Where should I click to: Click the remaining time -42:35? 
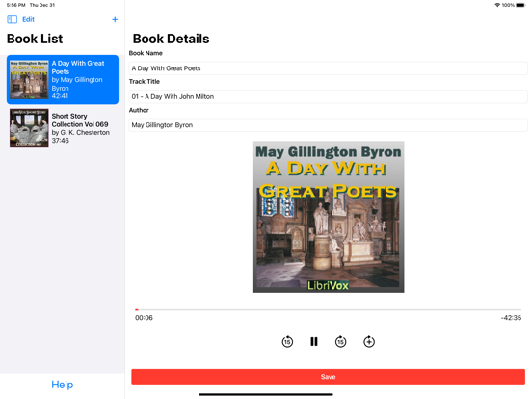pos(511,318)
